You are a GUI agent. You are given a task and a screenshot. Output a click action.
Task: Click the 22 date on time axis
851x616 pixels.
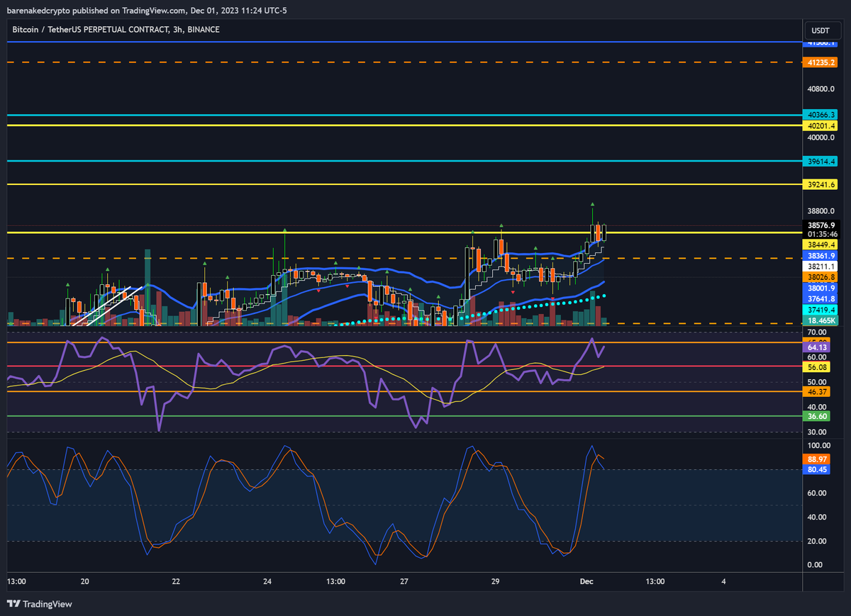(176, 581)
